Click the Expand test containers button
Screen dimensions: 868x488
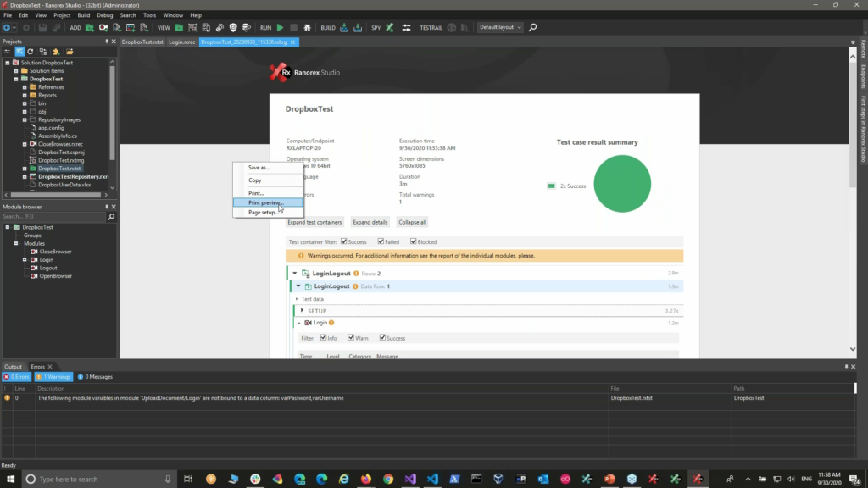point(314,222)
